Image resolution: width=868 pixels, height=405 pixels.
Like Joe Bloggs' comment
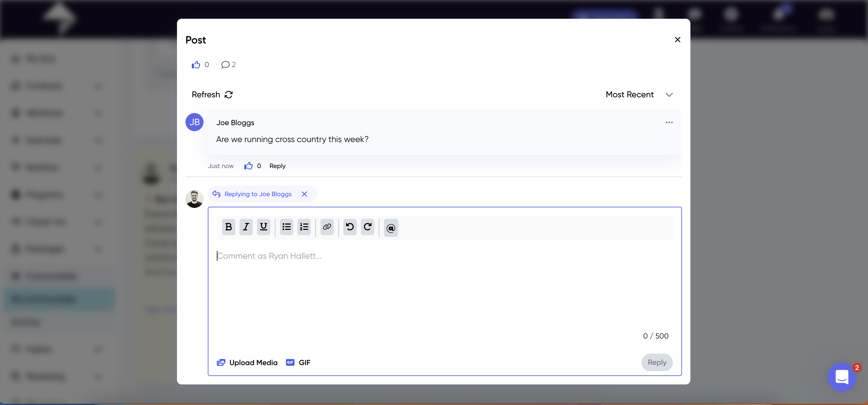(248, 166)
